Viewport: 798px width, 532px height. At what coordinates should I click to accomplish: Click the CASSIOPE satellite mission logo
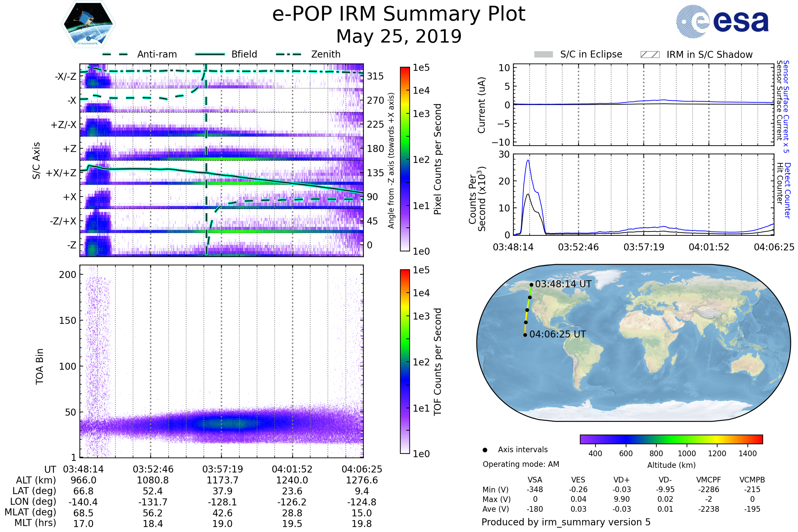88,24
